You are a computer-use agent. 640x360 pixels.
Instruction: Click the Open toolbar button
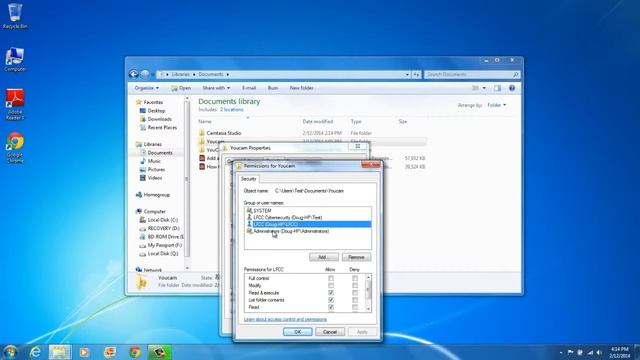point(181,88)
